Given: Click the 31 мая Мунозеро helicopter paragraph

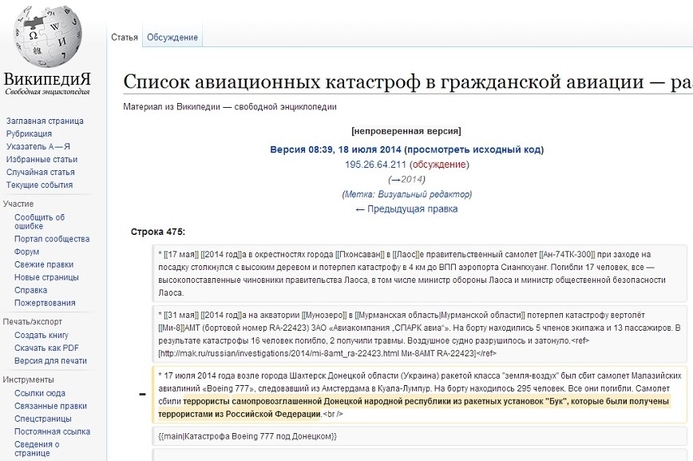Looking at the screenshot, I should [419, 334].
